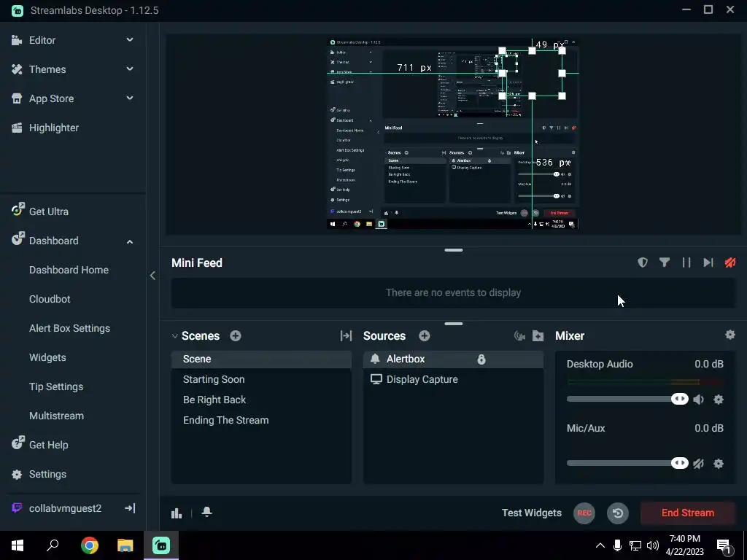Go to Dashboard Home
This screenshot has height=560, width=747.
point(69,270)
